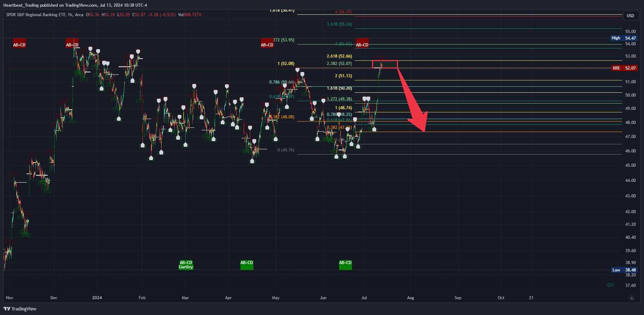The image size is (644, 315).
Task: Click the 45.00 price axis label
Action: point(631,165)
